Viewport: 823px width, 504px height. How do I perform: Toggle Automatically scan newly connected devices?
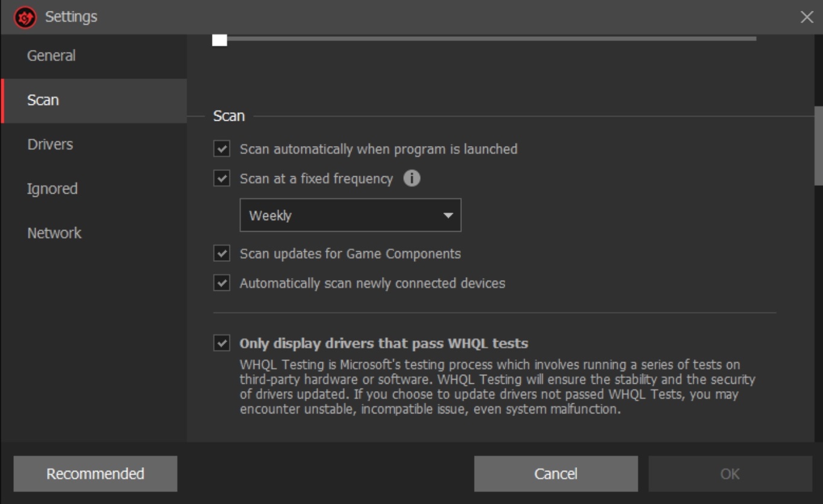pos(222,283)
